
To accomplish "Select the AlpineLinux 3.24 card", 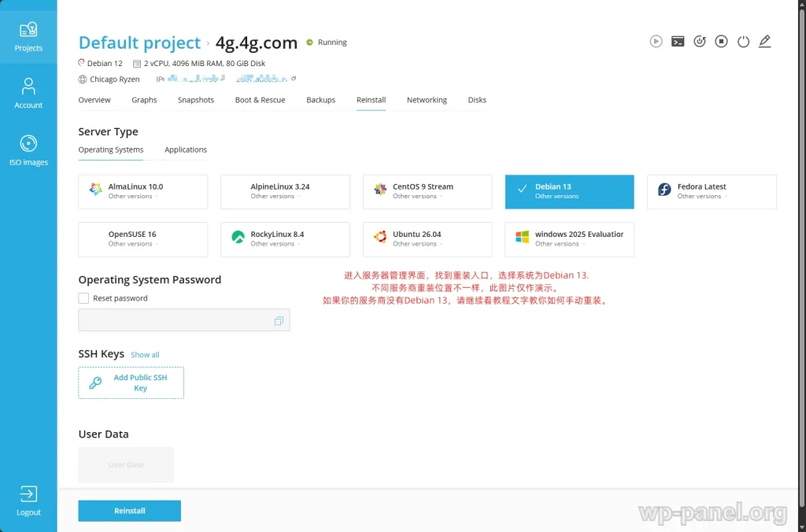I will pyautogui.click(x=285, y=192).
